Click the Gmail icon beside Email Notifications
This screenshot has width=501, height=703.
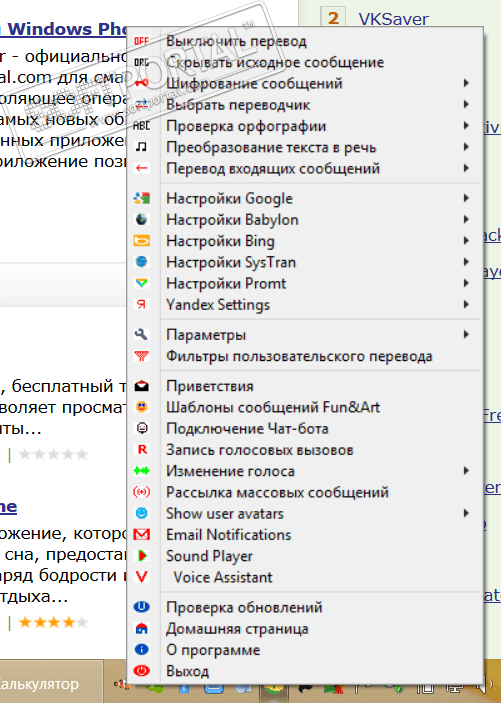pyautogui.click(x=141, y=534)
